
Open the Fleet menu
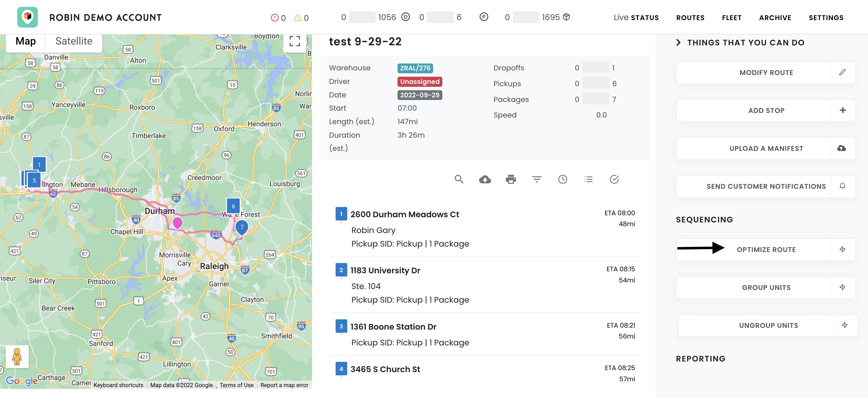pos(732,18)
